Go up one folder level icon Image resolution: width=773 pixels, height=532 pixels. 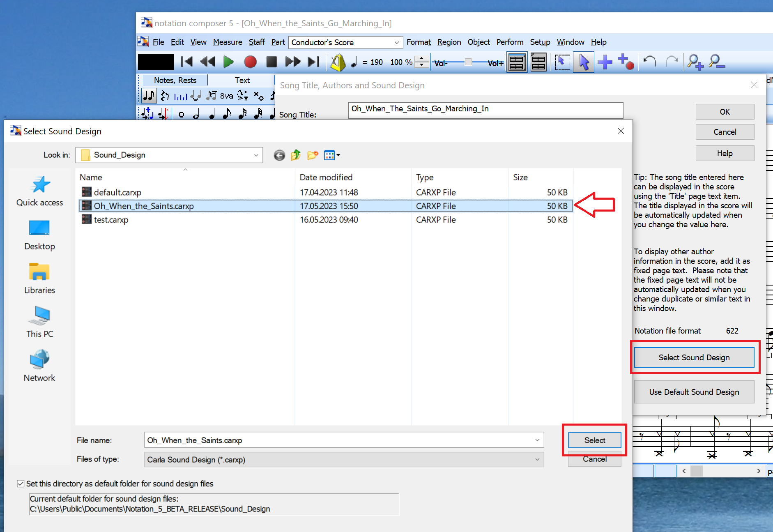pyautogui.click(x=296, y=155)
